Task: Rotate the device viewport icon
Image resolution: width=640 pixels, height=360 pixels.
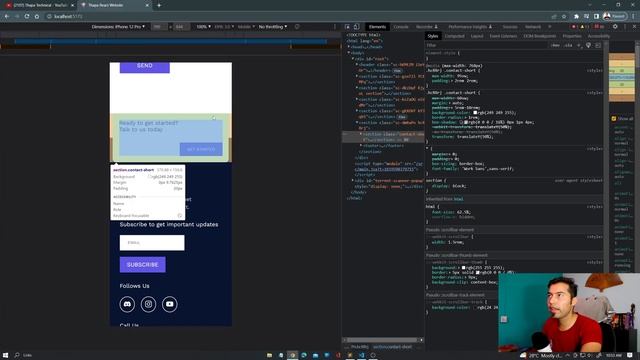Action: coord(297,27)
